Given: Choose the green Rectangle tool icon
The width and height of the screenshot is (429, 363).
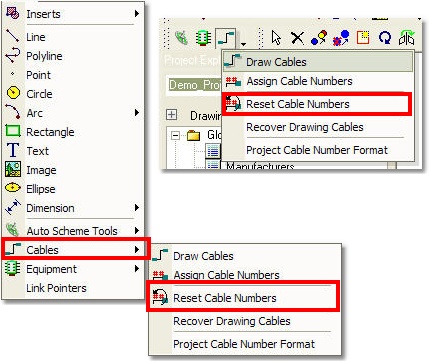Looking at the screenshot, I should tap(13, 131).
